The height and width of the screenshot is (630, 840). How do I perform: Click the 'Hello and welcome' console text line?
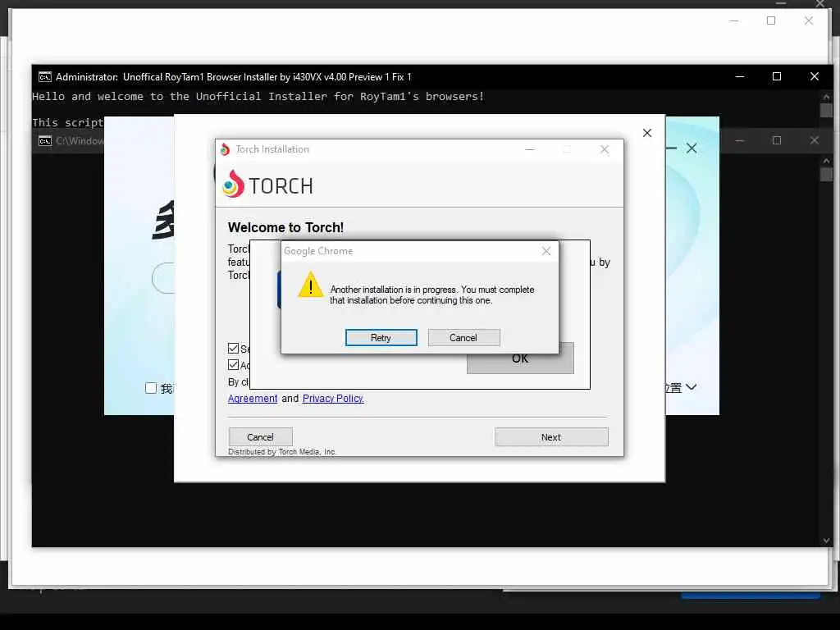click(258, 97)
